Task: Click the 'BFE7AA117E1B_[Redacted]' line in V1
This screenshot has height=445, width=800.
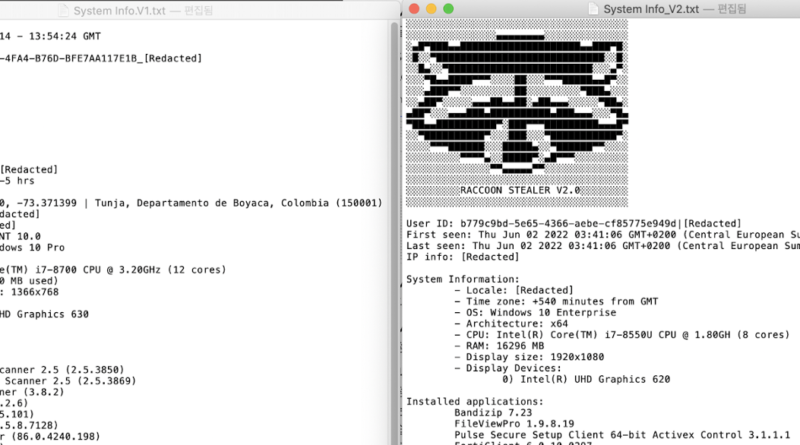Action: point(101,59)
